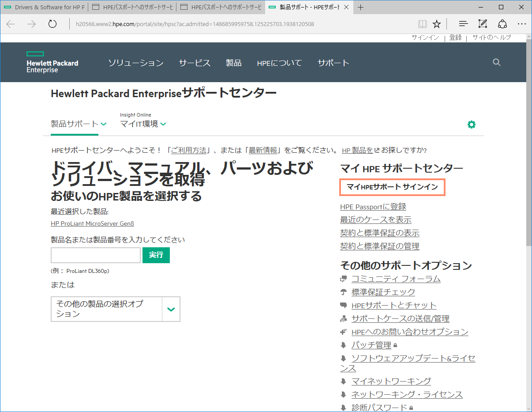
Task: Open the サポート navigation menu
Action: (333, 63)
